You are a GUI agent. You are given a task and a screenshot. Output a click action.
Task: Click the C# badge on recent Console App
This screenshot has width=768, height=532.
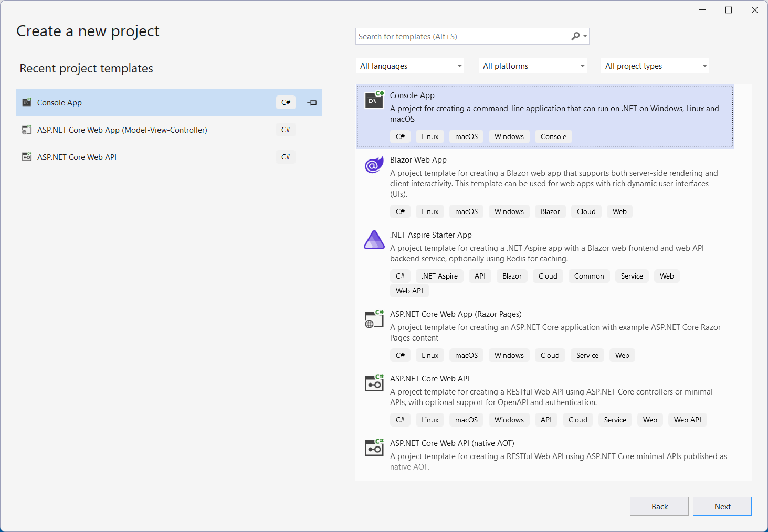coord(286,102)
